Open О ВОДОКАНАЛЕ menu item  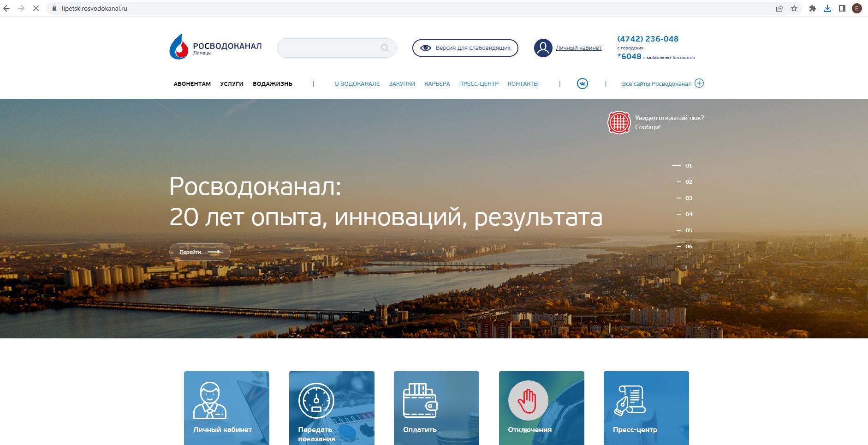pos(357,84)
